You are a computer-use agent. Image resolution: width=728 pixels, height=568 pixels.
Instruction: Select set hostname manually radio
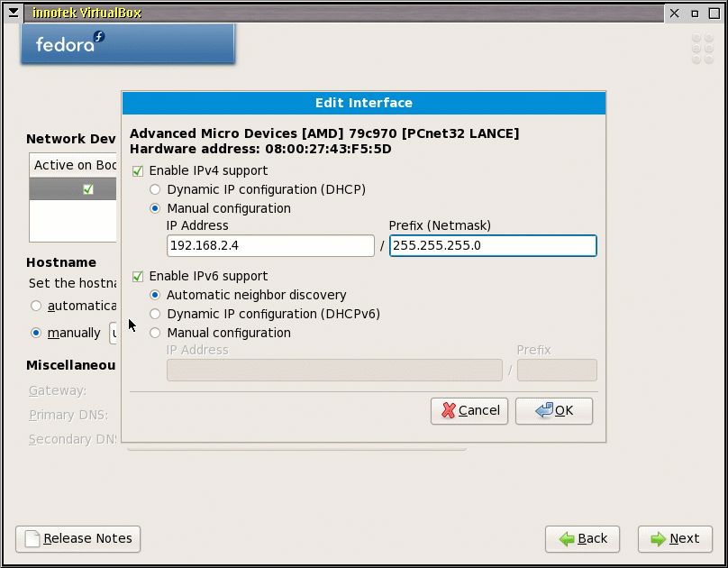(x=36, y=333)
